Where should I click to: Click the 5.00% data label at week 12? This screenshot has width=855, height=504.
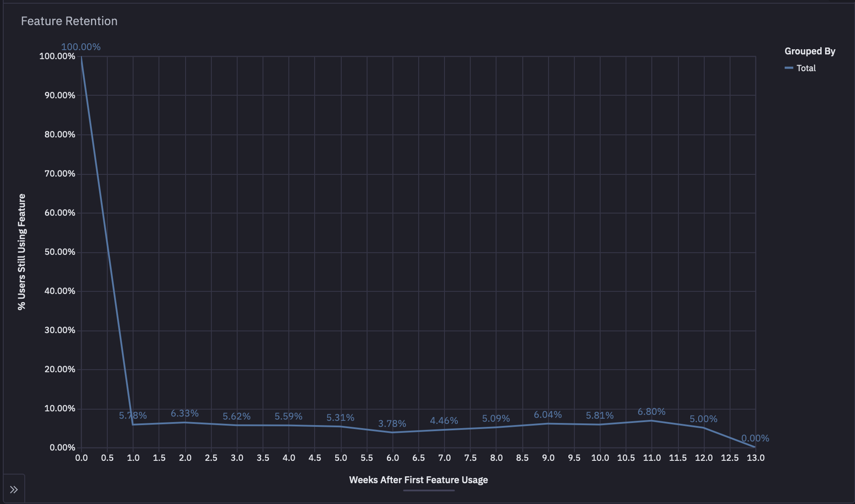click(703, 419)
